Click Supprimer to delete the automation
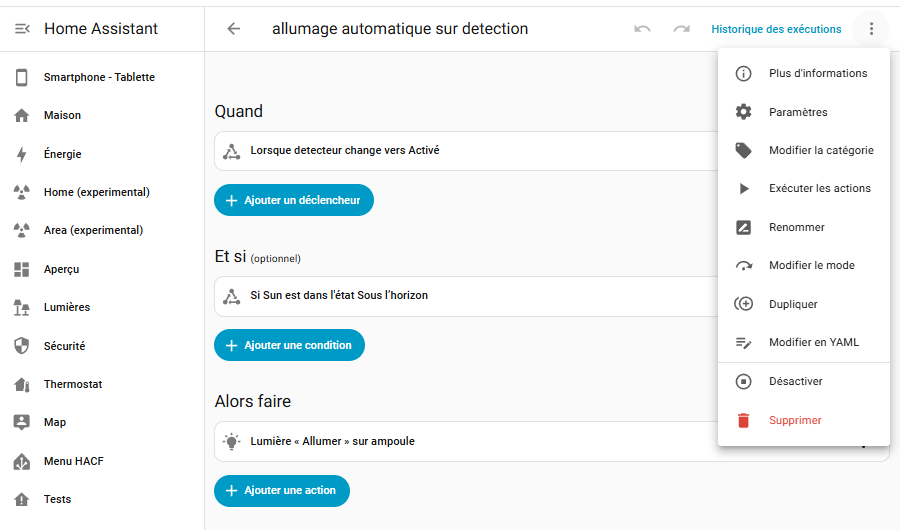 click(795, 420)
